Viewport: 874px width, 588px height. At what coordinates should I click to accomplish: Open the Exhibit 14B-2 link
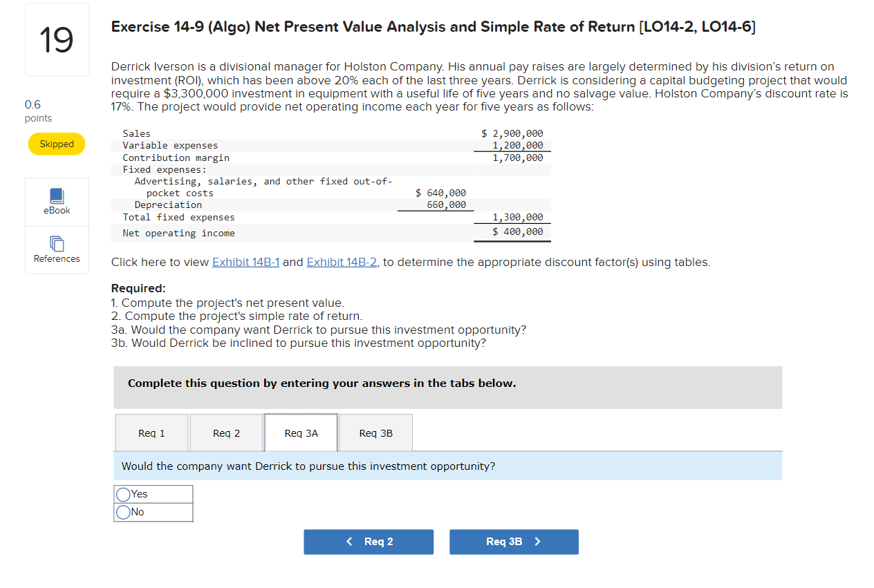342,262
